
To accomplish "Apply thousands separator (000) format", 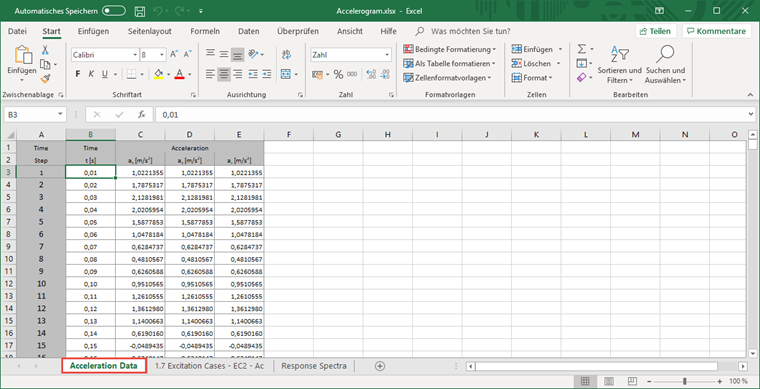I will click(x=352, y=74).
